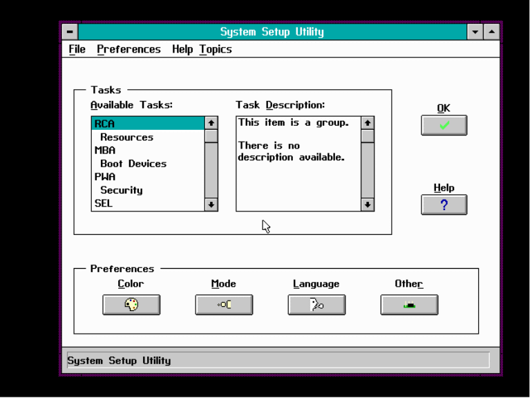Open the Mode preference button
The height and width of the screenshot is (398, 532).
tap(224, 305)
